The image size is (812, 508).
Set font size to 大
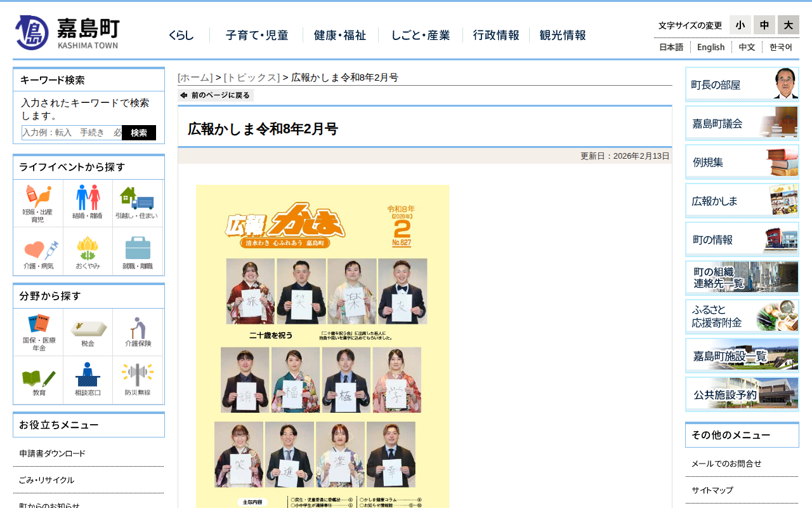pyautogui.click(x=789, y=25)
